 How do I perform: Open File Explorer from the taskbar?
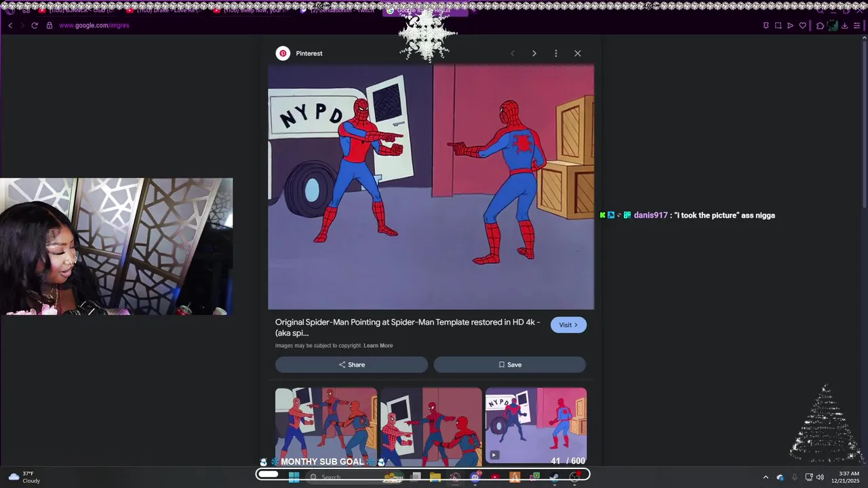tap(435, 477)
